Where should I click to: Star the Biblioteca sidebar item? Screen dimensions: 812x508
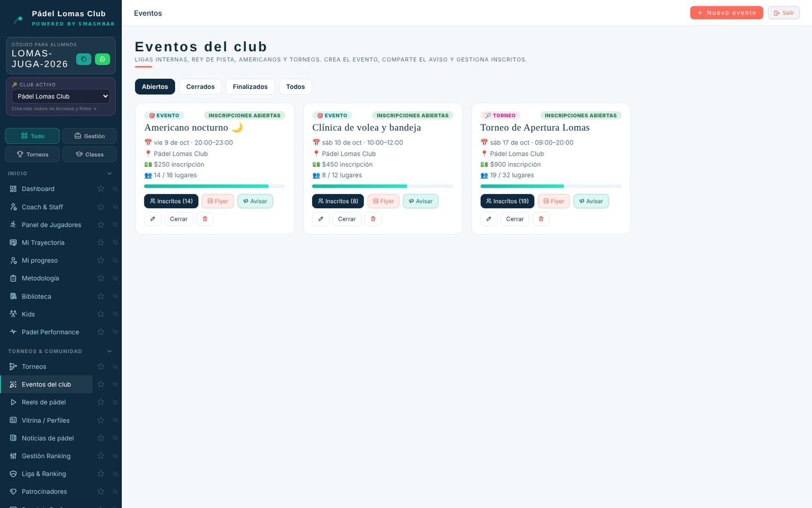pos(101,296)
